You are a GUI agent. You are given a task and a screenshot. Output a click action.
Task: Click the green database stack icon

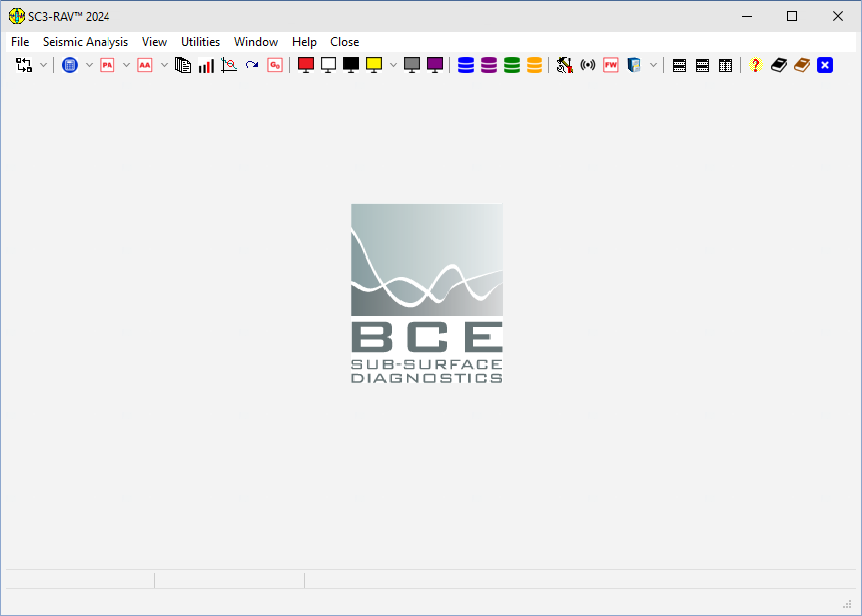[x=512, y=65]
